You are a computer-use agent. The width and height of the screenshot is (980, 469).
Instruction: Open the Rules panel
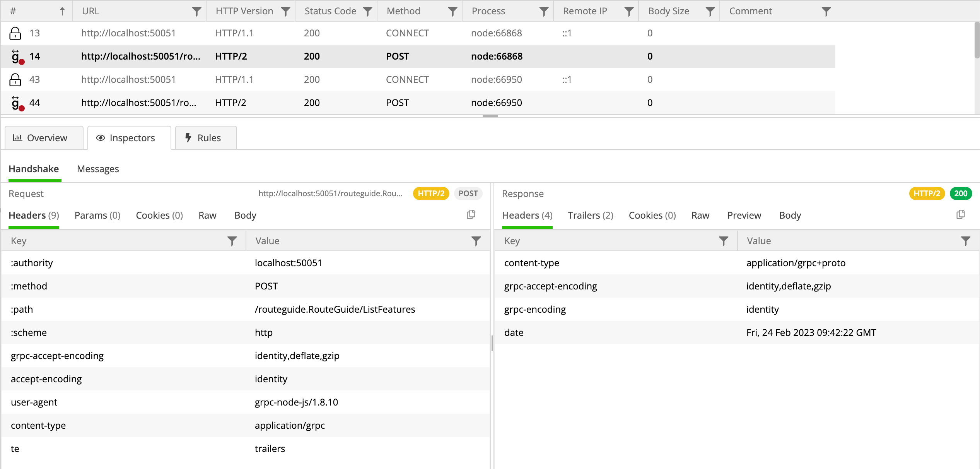pyautogui.click(x=203, y=138)
